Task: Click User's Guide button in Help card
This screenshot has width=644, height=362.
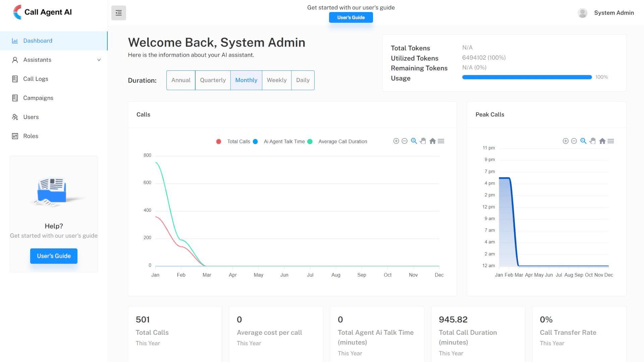Action: tap(54, 256)
